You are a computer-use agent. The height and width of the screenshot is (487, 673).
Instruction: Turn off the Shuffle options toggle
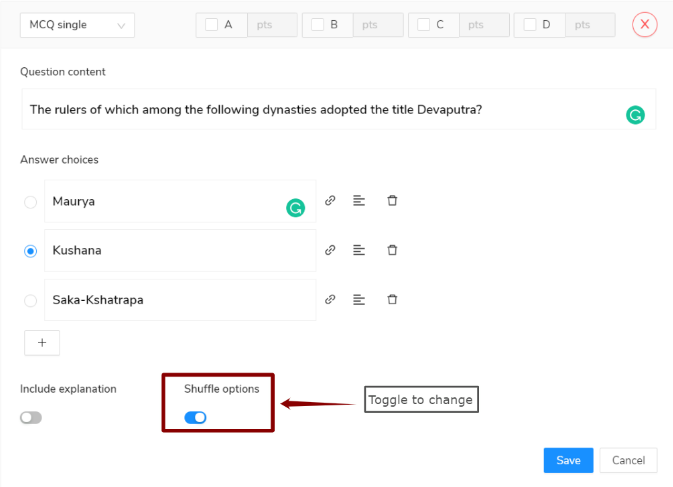195,417
